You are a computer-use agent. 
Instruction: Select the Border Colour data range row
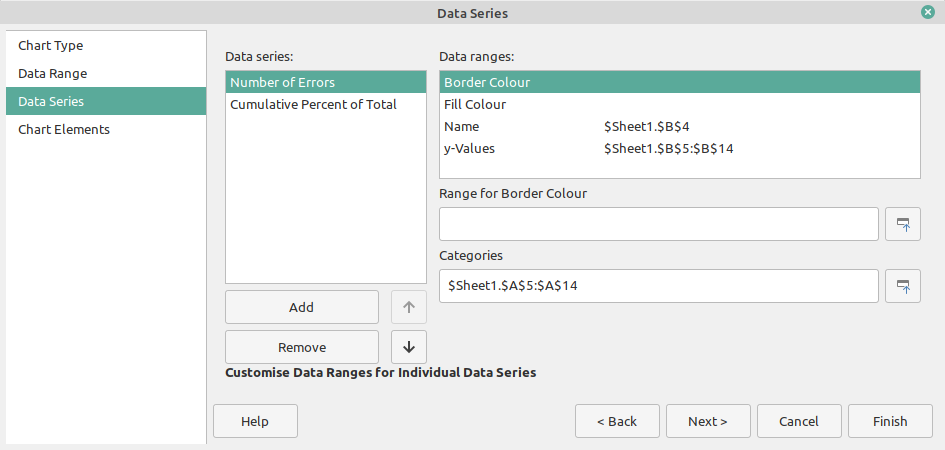[487, 82]
